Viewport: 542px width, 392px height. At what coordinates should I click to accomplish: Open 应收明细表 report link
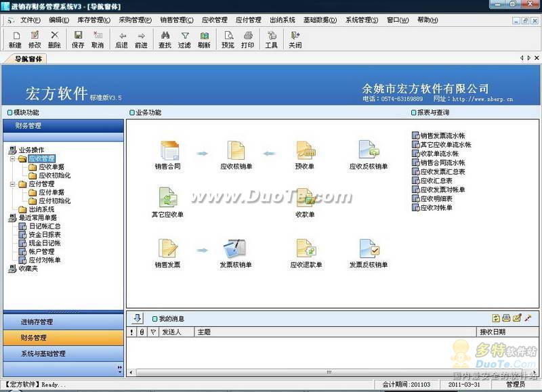coord(436,198)
